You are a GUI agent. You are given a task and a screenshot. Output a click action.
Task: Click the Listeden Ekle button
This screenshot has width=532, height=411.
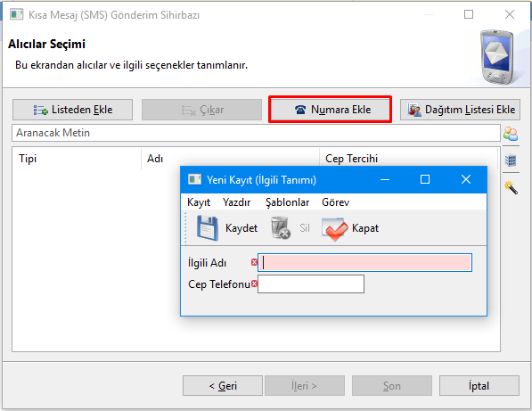72,110
